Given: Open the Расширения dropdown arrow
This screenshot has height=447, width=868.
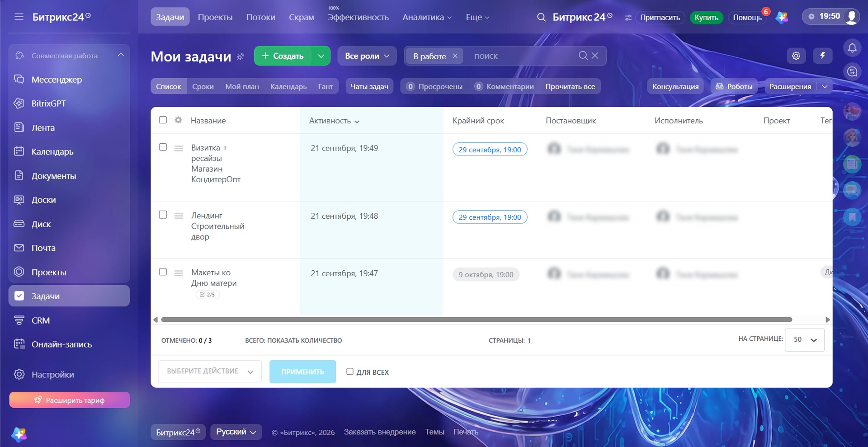Looking at the screenshot, I should click(x=825, y=86).
